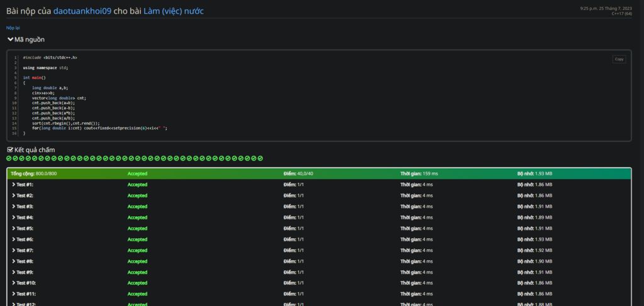The height and width of the screenshot is (306, 644).
Task: Copy the source code with Copy button
Action: pos(619,59)
